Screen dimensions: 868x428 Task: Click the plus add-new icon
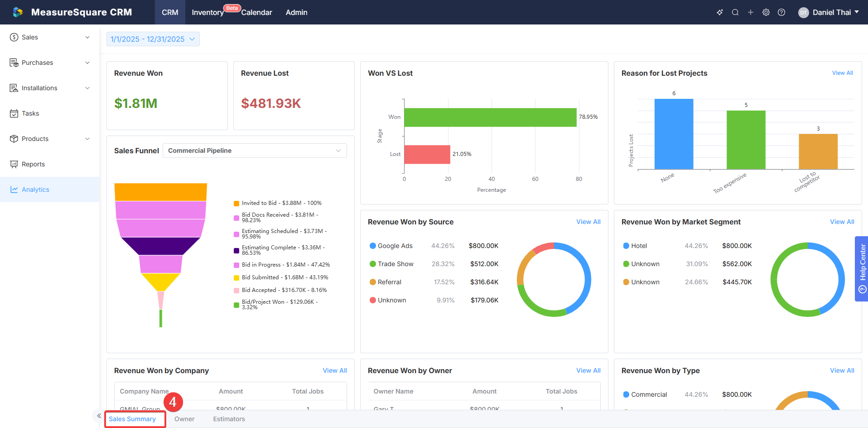(751, 12)
